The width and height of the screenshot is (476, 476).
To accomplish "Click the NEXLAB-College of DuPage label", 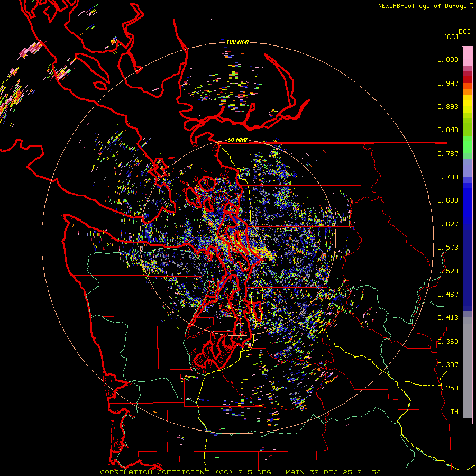I will (x=422, y=6).
